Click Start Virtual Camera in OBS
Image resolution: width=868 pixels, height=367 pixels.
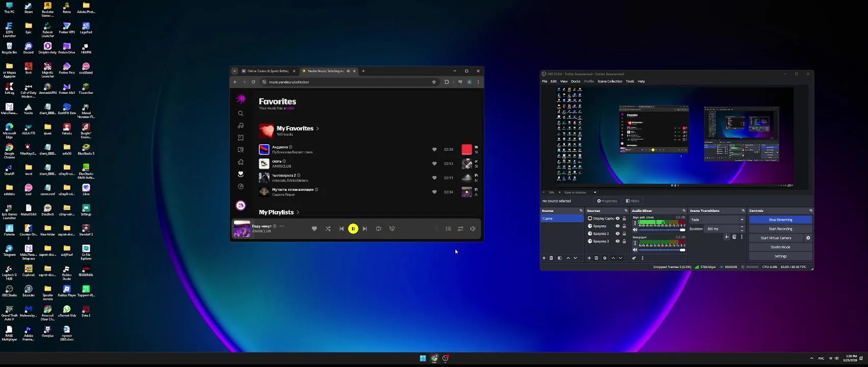click(x=776, y=238)
